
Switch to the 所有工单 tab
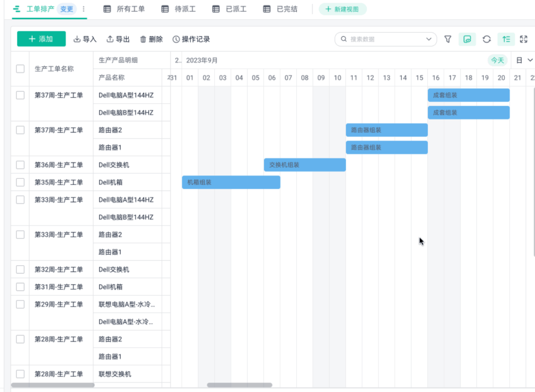[x=124, y=9]
